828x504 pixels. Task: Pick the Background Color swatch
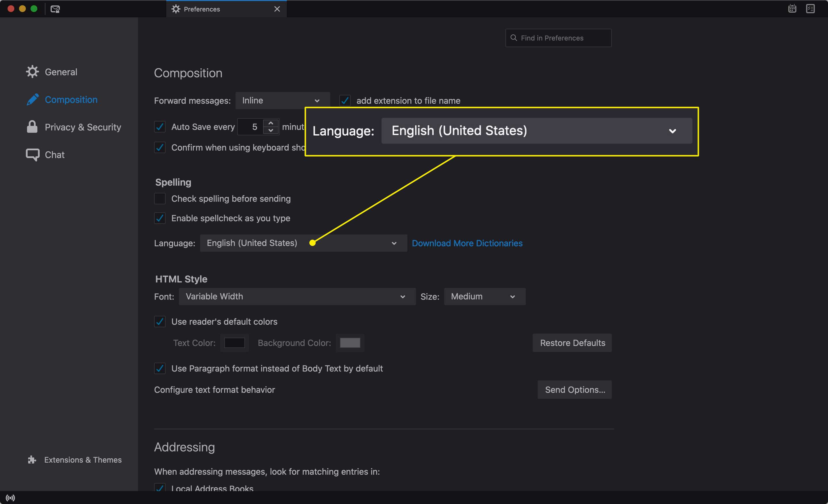tap(350, 343)
